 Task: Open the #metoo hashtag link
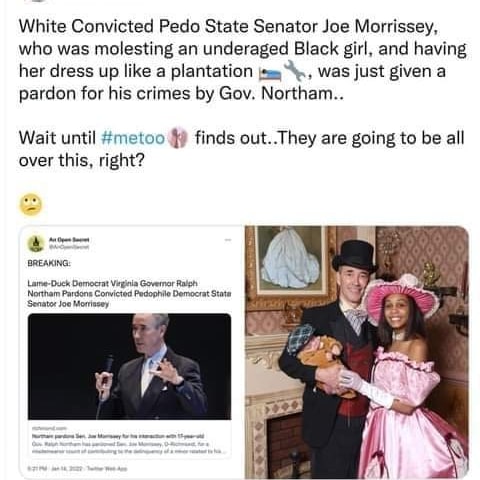132,138
